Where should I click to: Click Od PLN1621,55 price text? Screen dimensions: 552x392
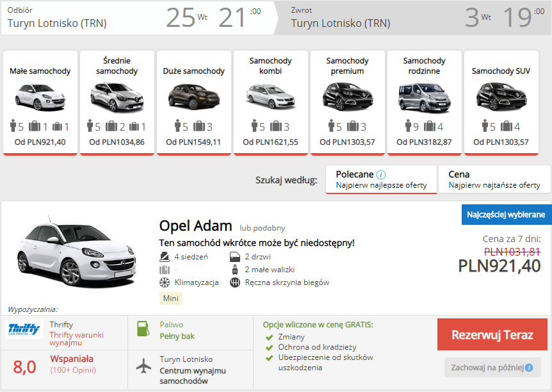click(270, 142)
